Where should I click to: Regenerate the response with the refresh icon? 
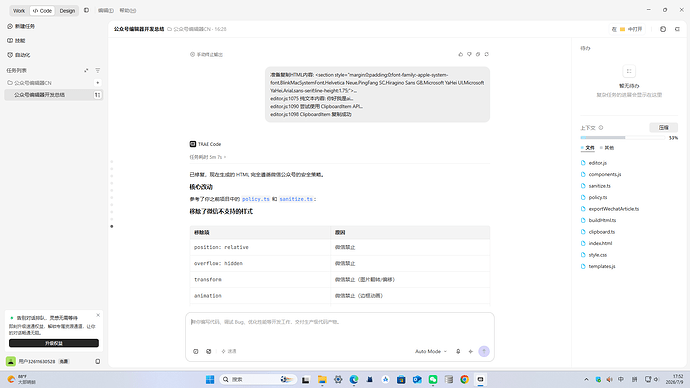point(486,54)
